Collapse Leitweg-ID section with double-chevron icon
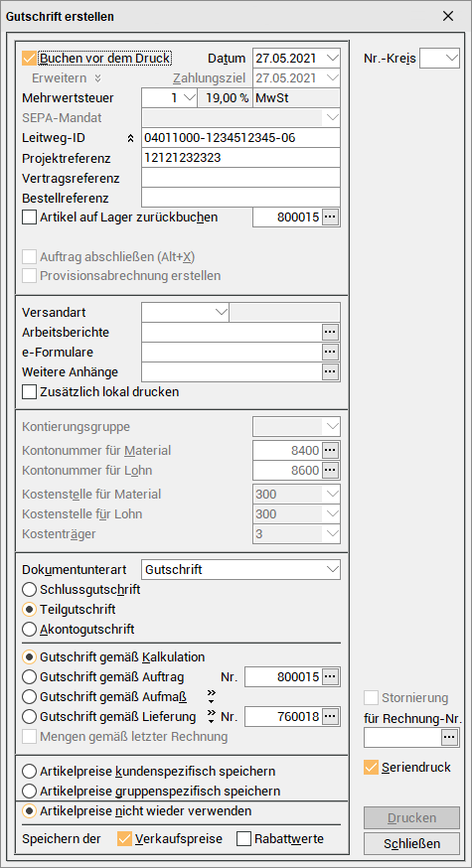Screen dimensions: 472x868 click(130, 138)
